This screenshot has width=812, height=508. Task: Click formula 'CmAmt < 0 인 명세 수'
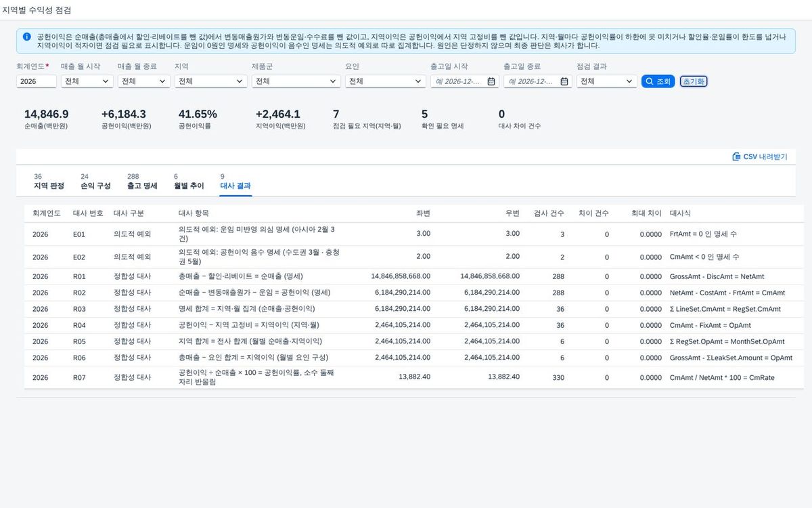click(x=704, y=257)
